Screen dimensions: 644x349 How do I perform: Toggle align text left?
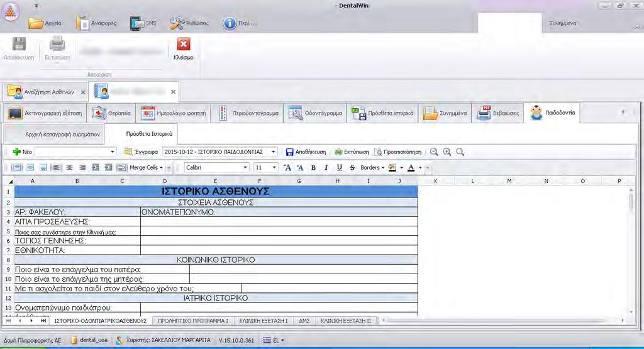coord(56,167)
